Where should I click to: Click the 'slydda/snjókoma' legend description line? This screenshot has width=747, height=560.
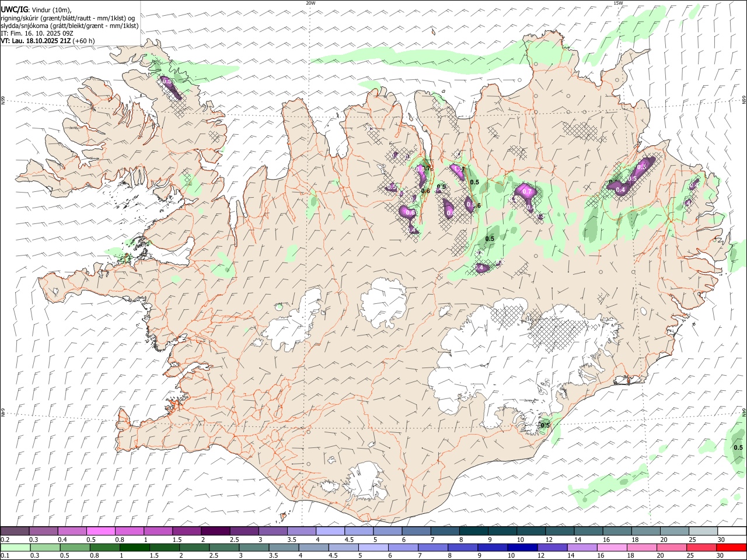click(69, 26)
